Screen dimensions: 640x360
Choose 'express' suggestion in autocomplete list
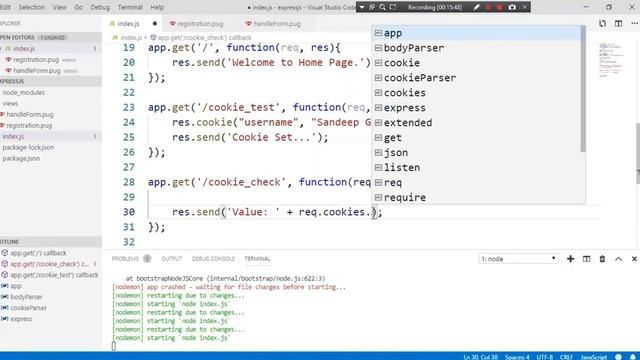coord(476,108)
